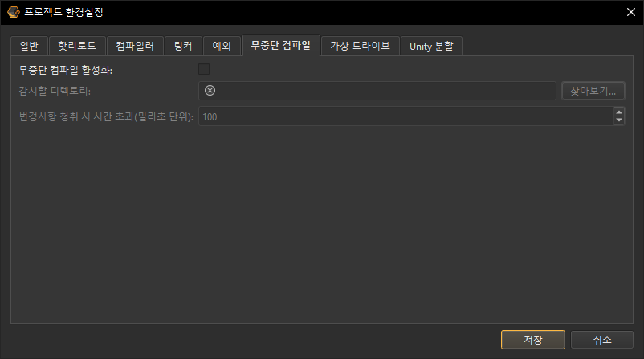Viewport: 644px width, 359px height.
Task: Switch to the 일반 tab
Action: pos(29,47)
